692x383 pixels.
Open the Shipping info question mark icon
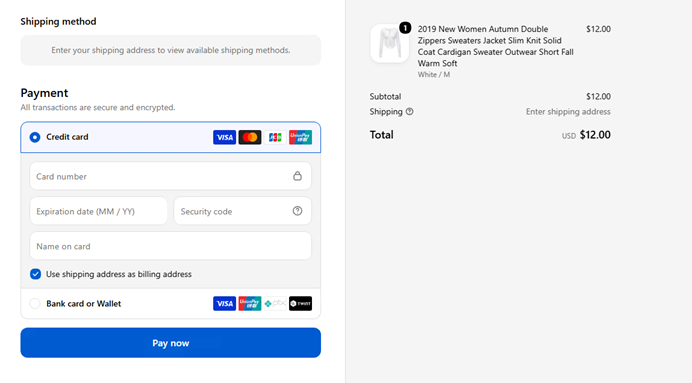[410, 112]
